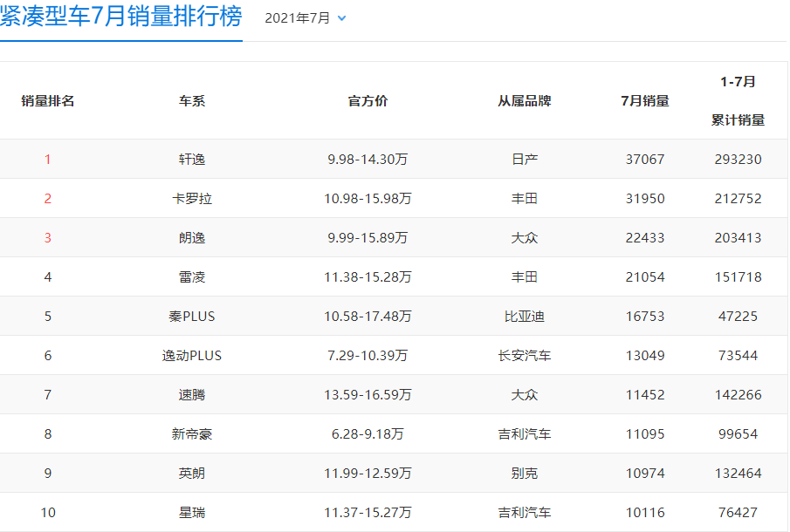Select the July sales figure 13049

pyautogui.click(x=645, y=355)
